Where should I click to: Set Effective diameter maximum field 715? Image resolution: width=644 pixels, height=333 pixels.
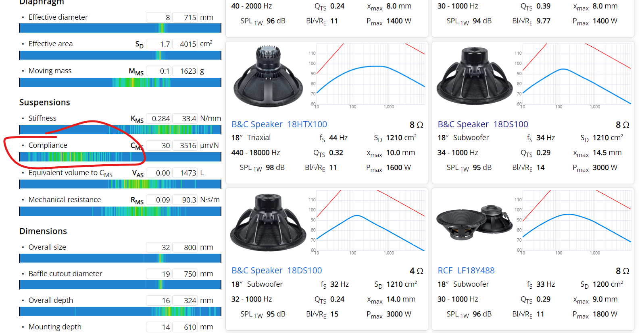tap(185, 17)
